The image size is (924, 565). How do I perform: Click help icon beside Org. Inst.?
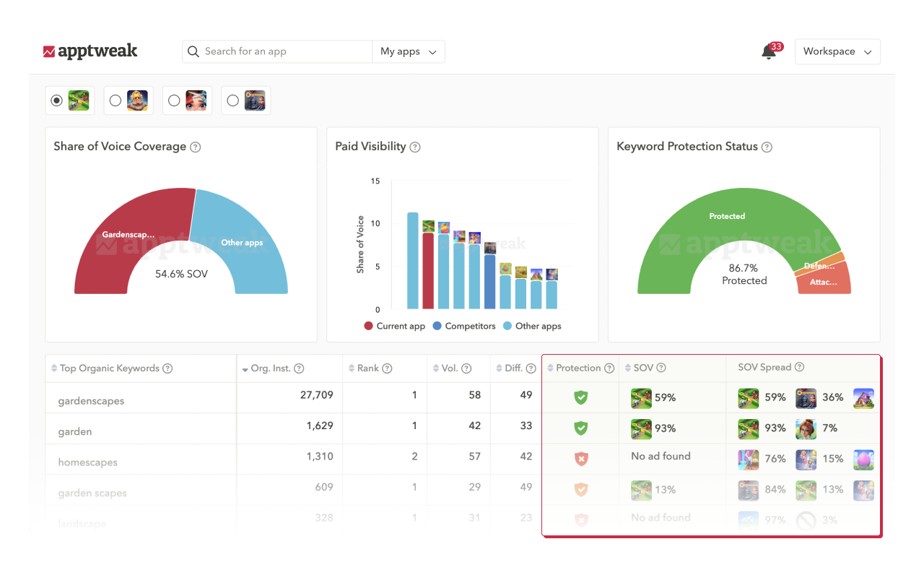pos(299,368)
